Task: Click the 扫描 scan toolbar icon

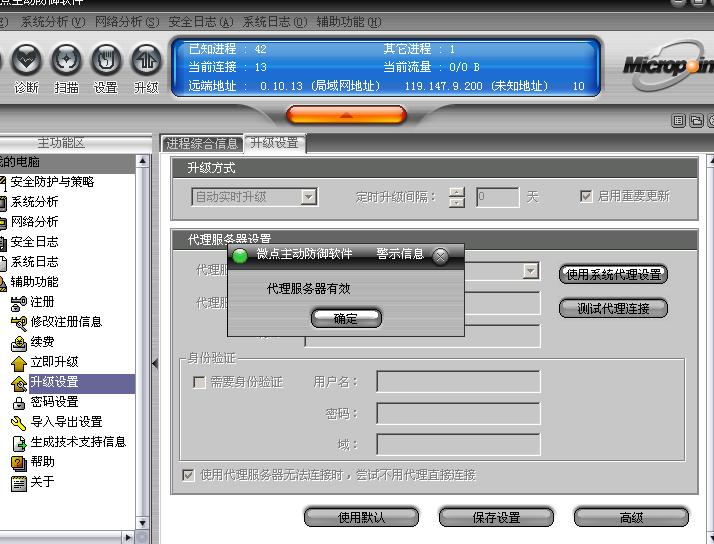Action: tap(66, 60)
